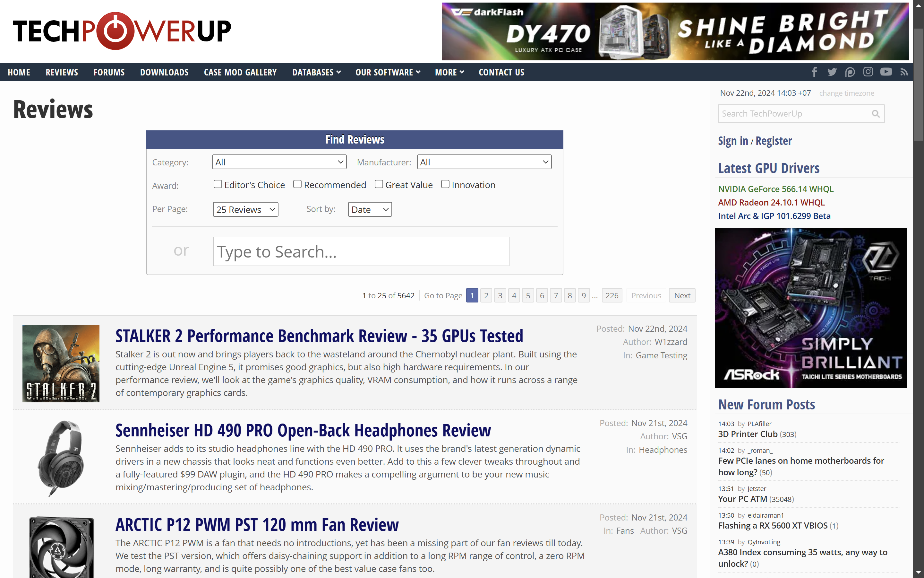Tick the Recommended award checkbox
This screenshot has height=578, width=924.
[297, 184]
